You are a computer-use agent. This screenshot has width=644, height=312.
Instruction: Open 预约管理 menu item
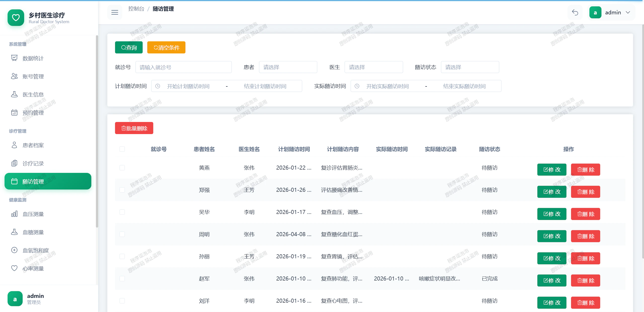point(48,113)
